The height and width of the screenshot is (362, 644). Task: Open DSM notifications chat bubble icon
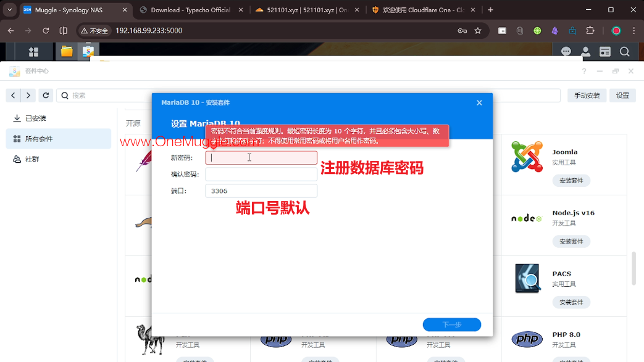click(566, 51)
